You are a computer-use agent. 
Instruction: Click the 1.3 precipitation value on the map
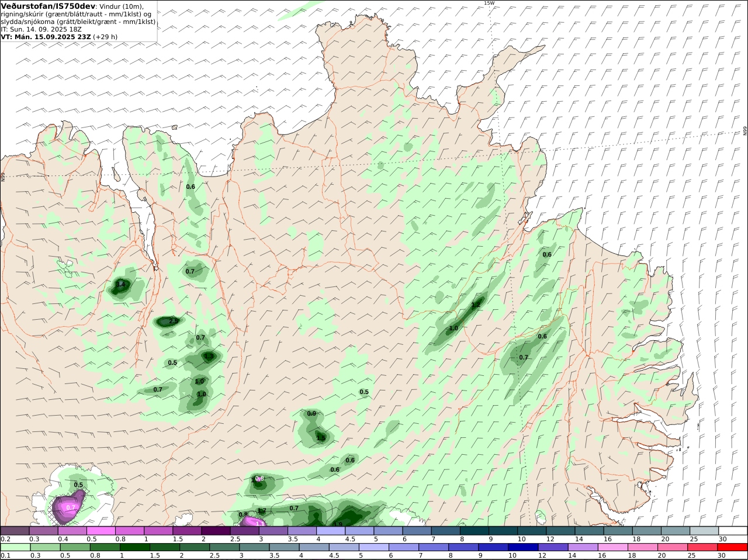(209, 357)
